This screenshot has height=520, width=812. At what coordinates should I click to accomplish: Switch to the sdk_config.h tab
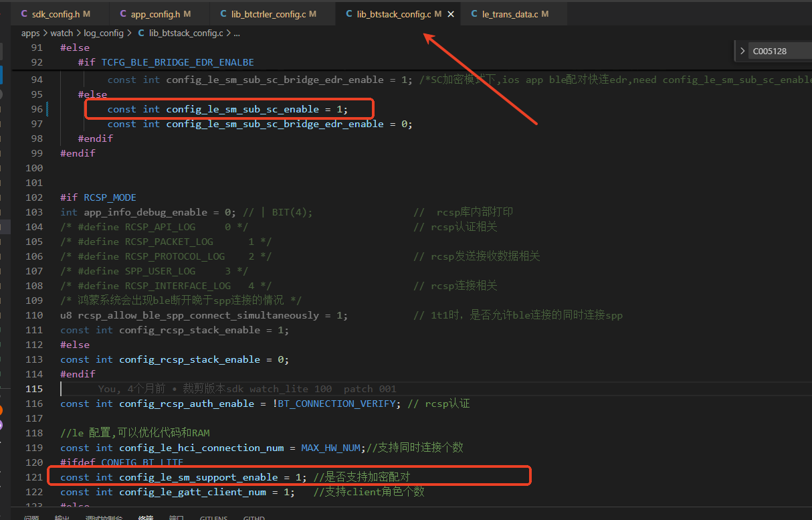(56, 13)
